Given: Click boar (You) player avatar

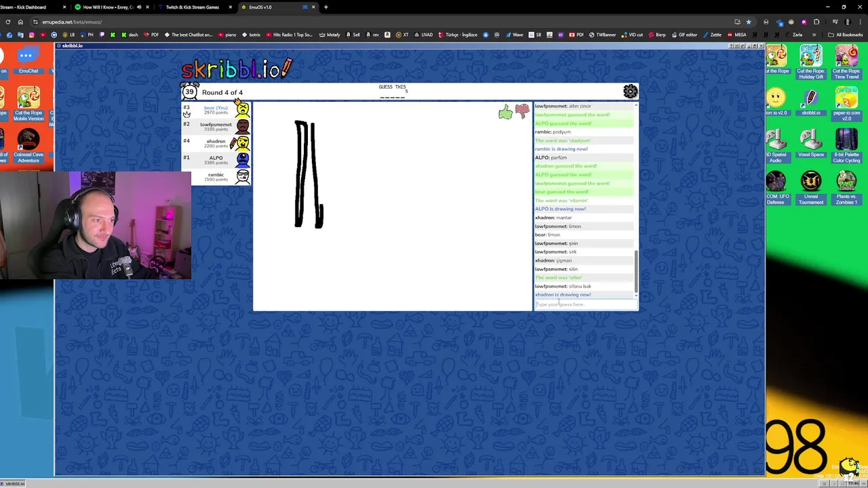Looking at the screenshot, I should point(242,109).
